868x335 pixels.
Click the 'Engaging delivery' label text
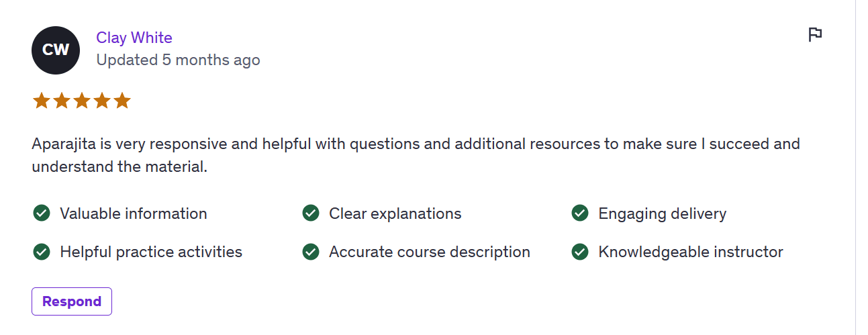pyautogui.click(x=662, y=213)
